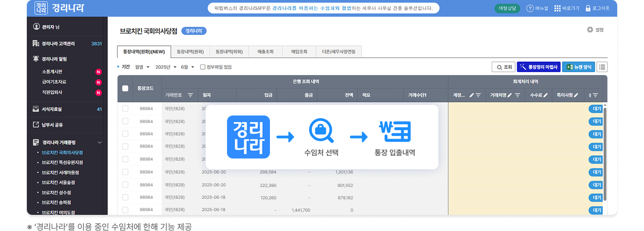Click the 조회 search button
Viewport: 644px width, 231px height.
503,67
